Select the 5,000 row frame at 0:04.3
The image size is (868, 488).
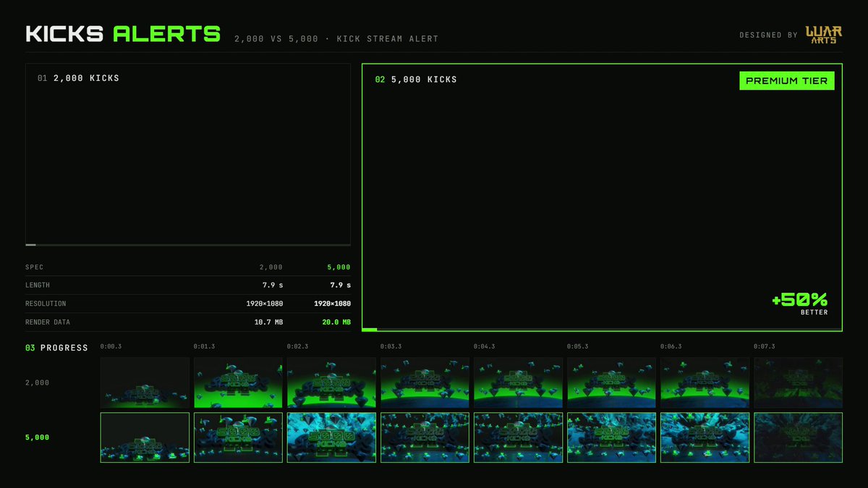coord(518,437)
